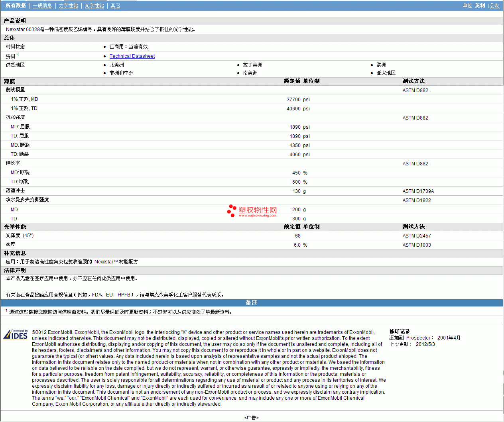Screen dimensions: 504x422
Task: Go to the 光学性能 tab in top navigation
Action: [94, 6]
